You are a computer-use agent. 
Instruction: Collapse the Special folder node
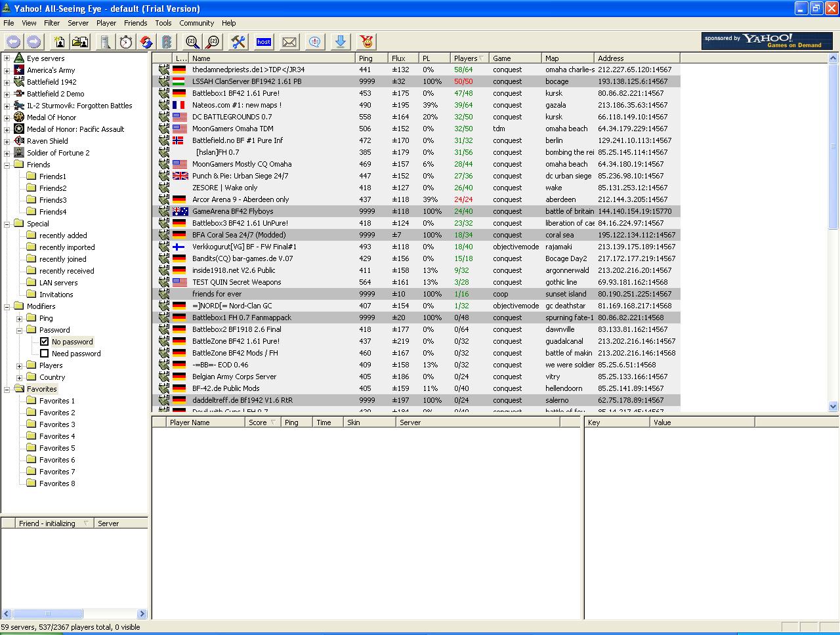[x=7, y=224]
